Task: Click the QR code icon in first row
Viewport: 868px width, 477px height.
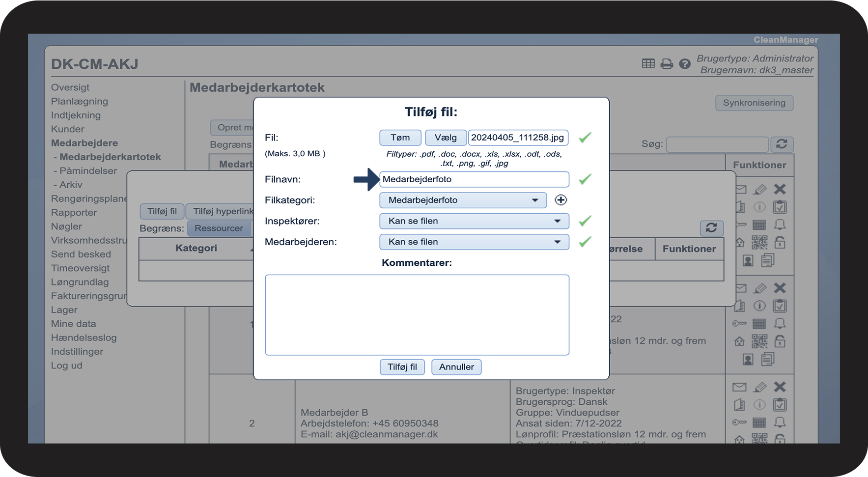Action: pyautogui.click(x=759, y=242)
